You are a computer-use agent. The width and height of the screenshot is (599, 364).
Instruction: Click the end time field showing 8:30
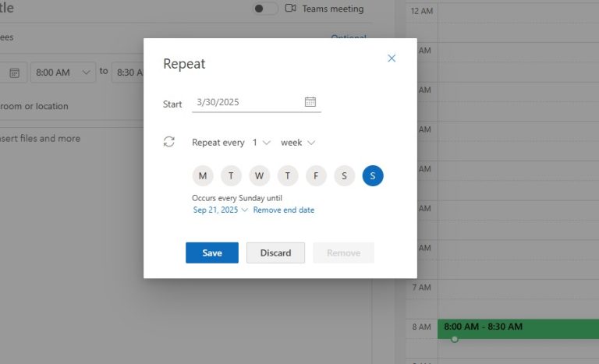[128, 72]
